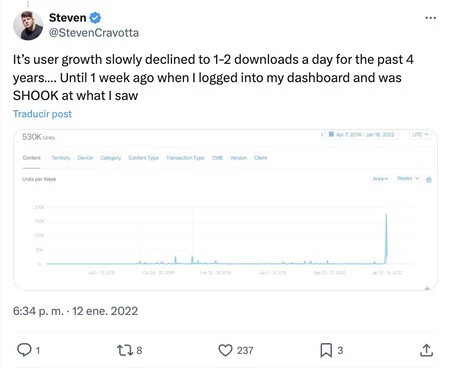450x368 pixels.
Task: Open the UTC timezone dropdown
Action: (420, 134)
